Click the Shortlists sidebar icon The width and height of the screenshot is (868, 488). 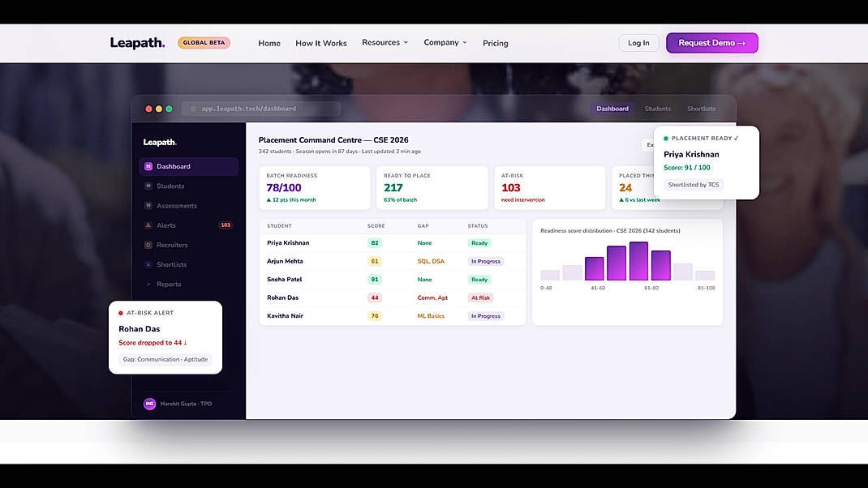click(x=148, y=264)
